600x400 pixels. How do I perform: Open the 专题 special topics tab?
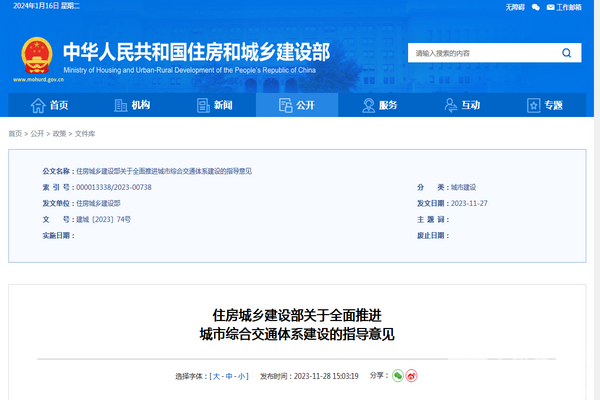pos(544,105)
